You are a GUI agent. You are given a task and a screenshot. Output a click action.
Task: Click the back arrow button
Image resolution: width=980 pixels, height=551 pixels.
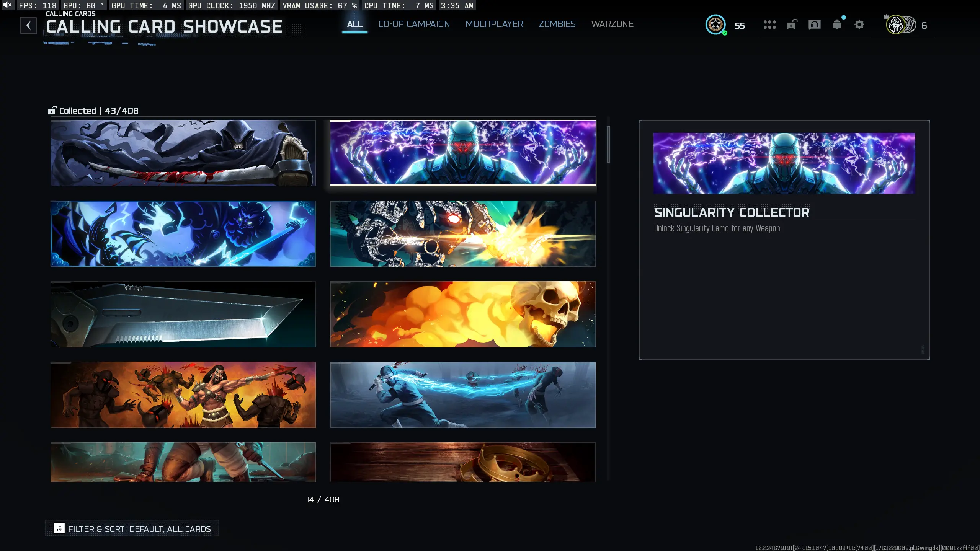[28, 26]
